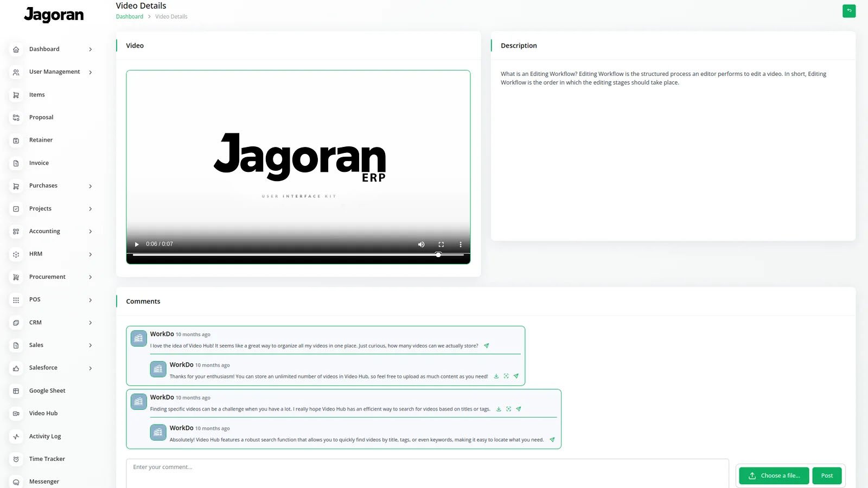Image resolution: width=868 pixels, height=488 pixels.
Task: Download attachment on the 'Thanks for your enthusiasm' reply
Action: point(496,376)
